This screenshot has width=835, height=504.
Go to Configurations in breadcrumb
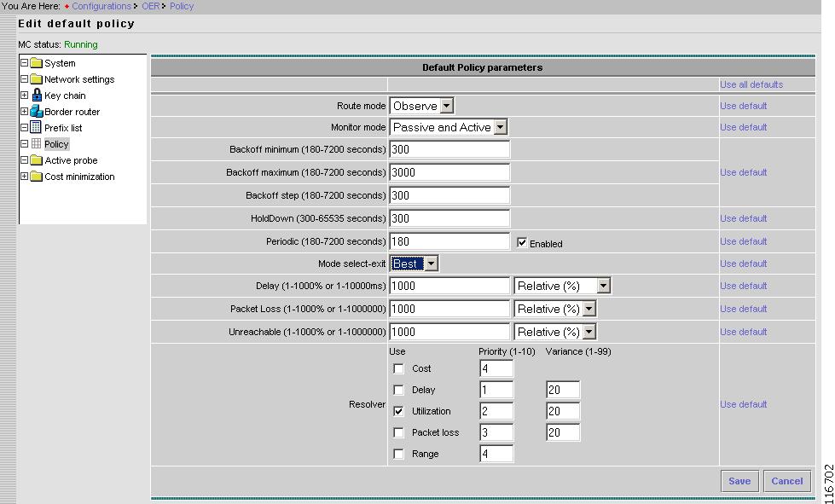point(101,6)
